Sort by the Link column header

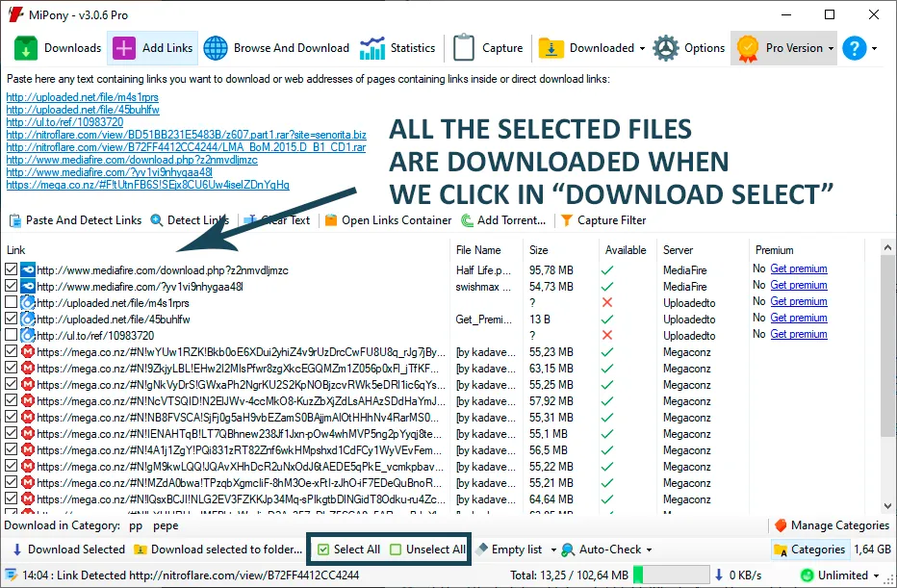(16, 250)
